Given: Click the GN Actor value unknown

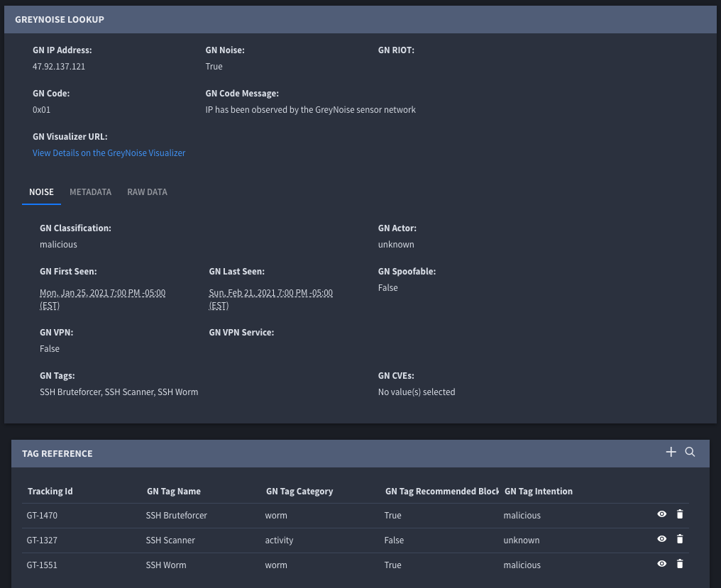Looking at the screenshot, I should click(x=396, y=245).
